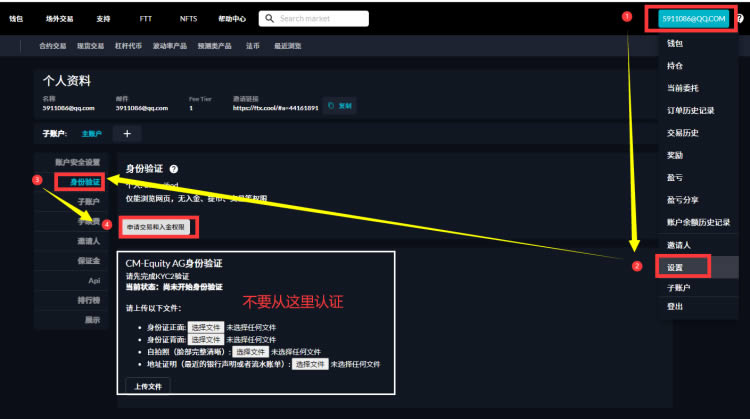The height and width of the screenshot is (419, 750).
Task: Open the 场外交易 top menu
Action: click(x=59, y=18)
